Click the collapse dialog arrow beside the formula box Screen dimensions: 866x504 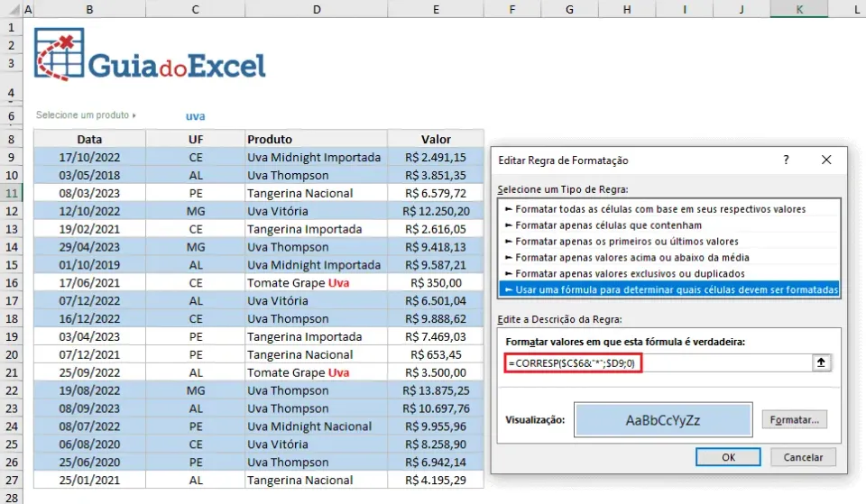click(x=821, y=362)
